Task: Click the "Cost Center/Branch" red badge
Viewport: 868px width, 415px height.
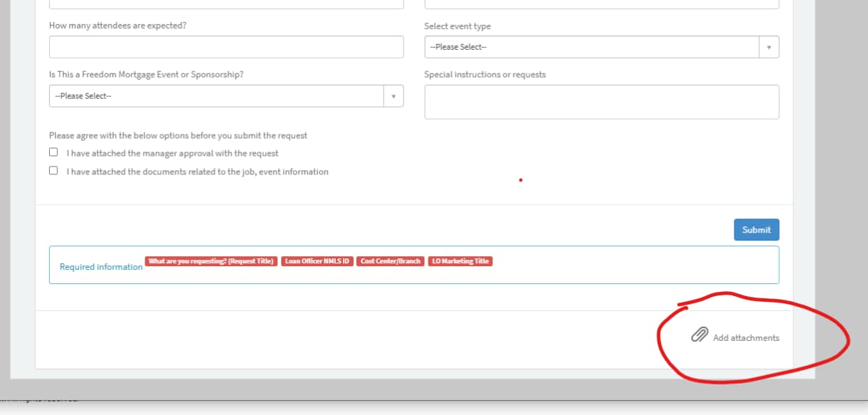Action: (389, 261)
